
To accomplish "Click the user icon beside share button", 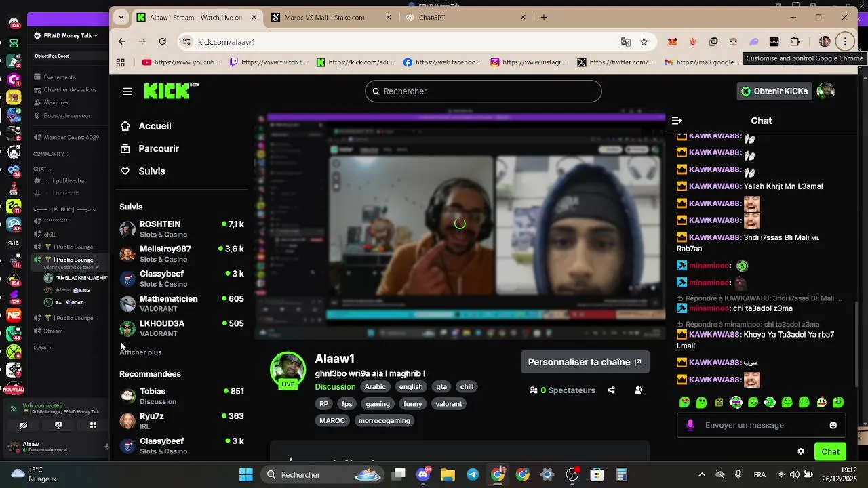I will tap(638, 390).
